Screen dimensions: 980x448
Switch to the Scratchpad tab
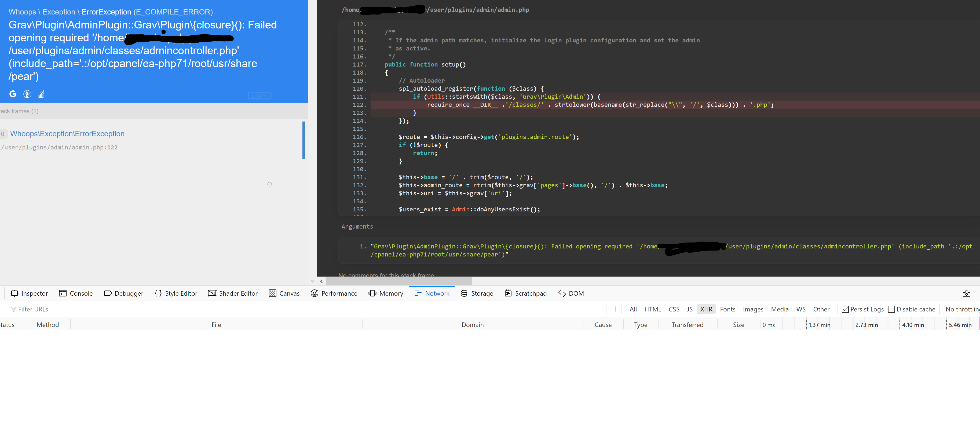click(x=526, y=293)
